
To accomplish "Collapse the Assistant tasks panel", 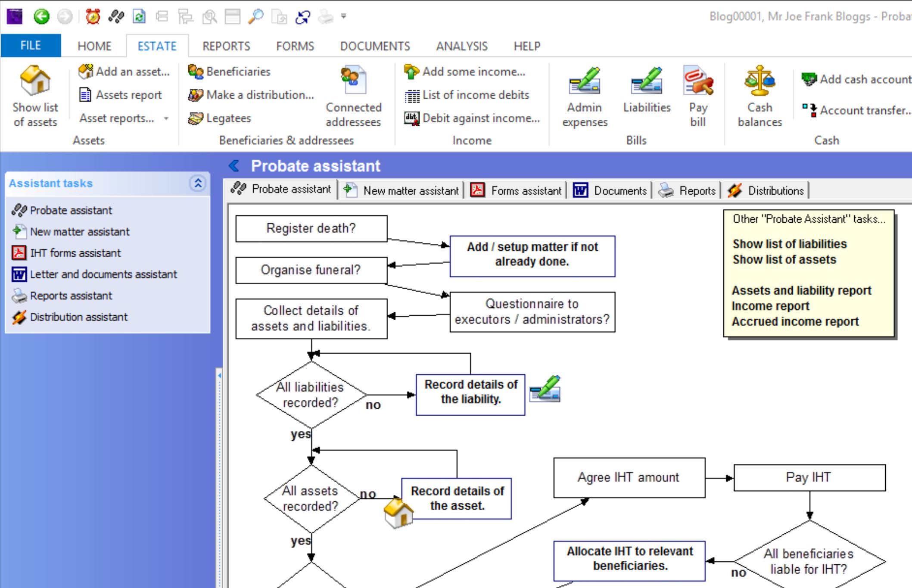I will tap(198, 184).
